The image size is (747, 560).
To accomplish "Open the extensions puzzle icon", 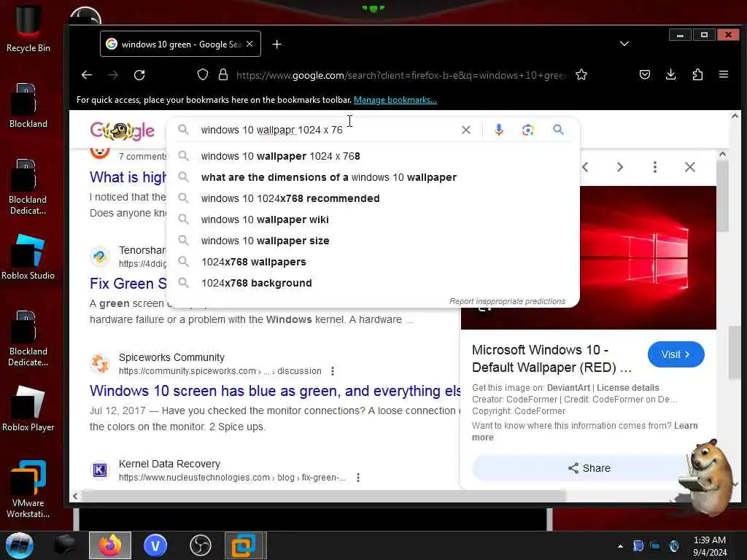I will tap(697, 75).
